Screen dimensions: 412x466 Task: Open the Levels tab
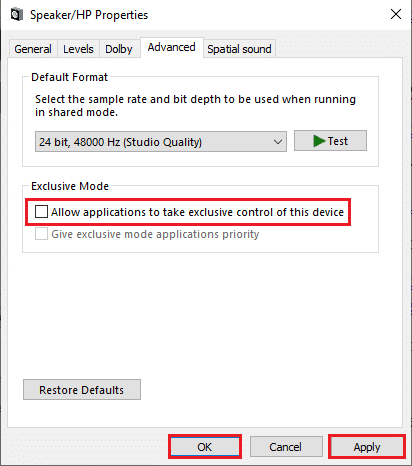coord(78,49)
